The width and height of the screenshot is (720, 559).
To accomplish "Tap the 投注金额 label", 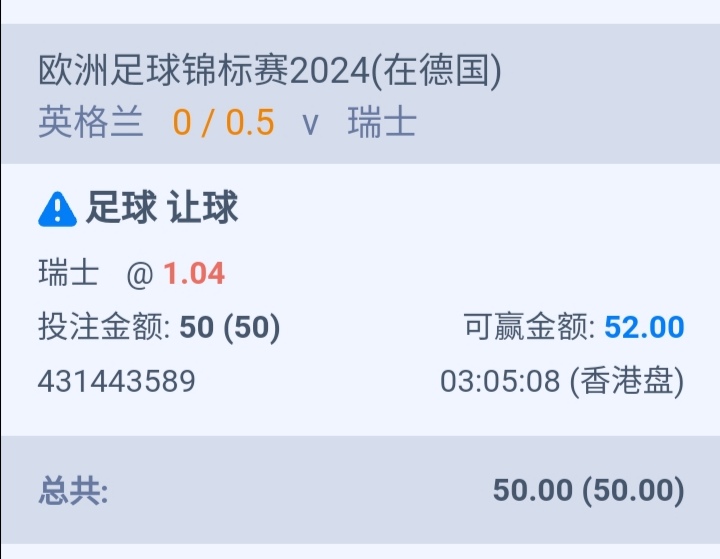I will [104, 327].
